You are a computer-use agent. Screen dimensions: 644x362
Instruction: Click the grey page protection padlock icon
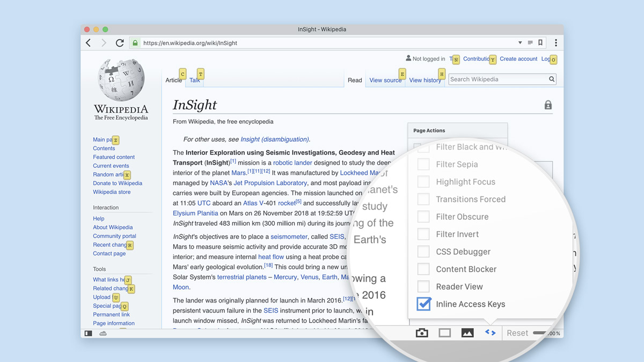(x=548, y=105)
